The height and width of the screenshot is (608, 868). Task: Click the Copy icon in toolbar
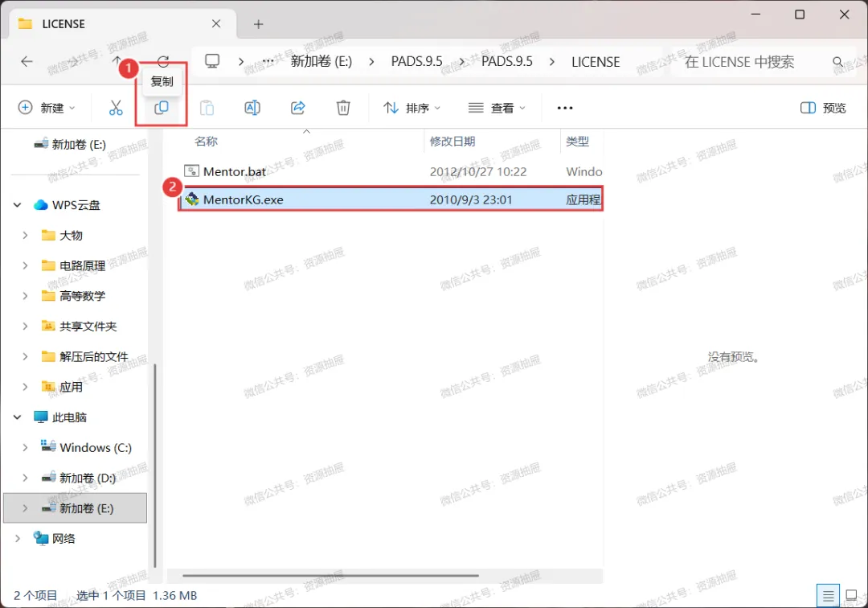(x=161, y=108)
